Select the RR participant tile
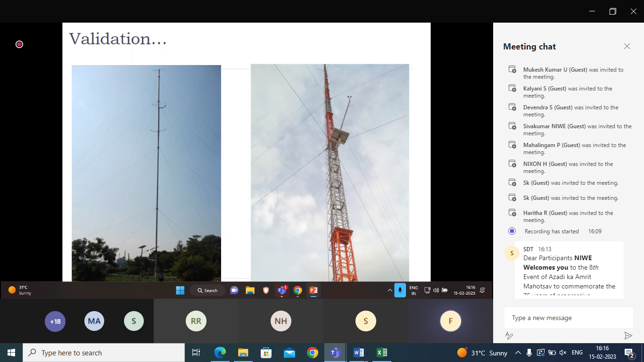The image size is (644, 362). pos(196,321)
